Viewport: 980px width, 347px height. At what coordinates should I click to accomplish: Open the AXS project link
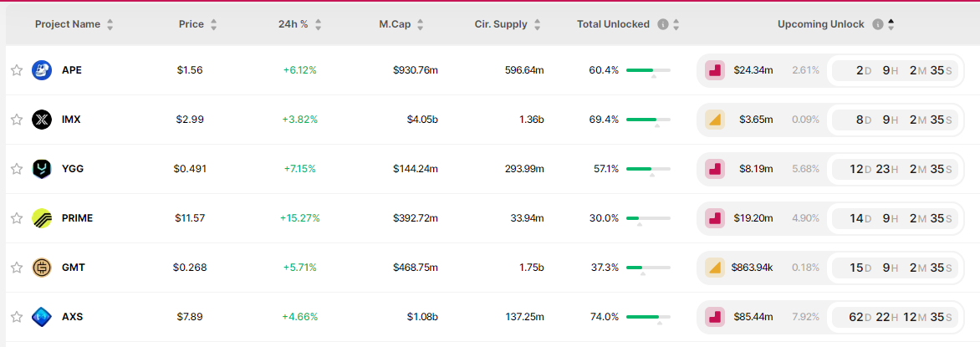click(73, 317)
